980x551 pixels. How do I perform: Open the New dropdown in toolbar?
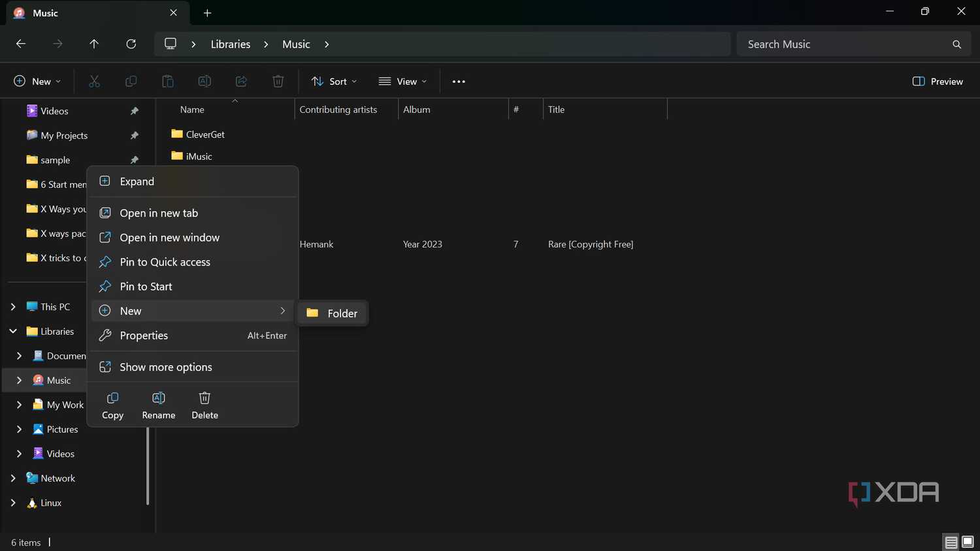[37, 81]
